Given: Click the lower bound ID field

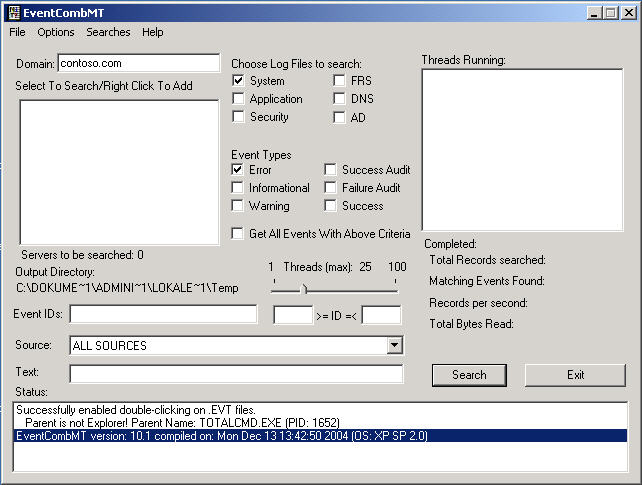Looking at the screenshot, I should point(293,315).
